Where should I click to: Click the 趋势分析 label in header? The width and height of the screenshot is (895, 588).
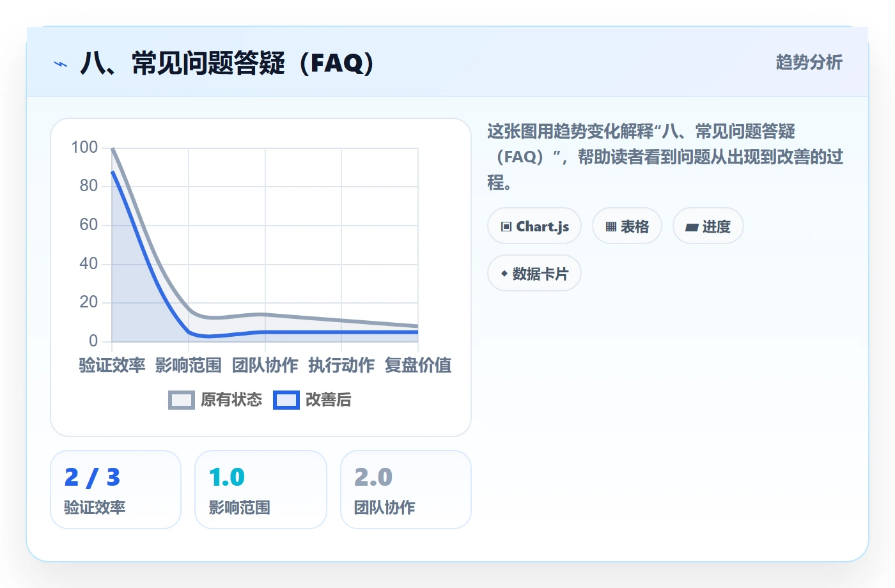click(x=809, y=63)
